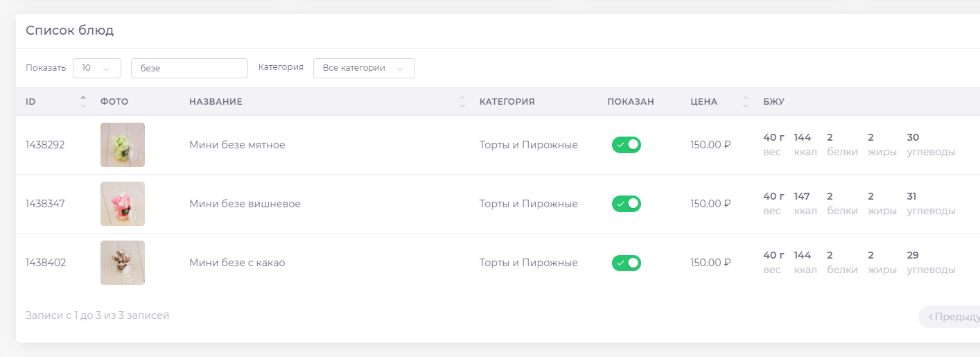Viewport: 980px width, 357px height.
Task: Open dish Мини безе мятное by name
Action: tap(237, 145)
